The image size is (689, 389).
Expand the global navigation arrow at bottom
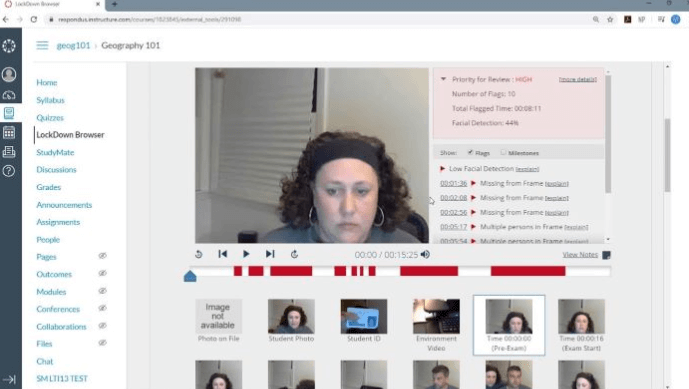pyautogui.click(x=9, y=379)
